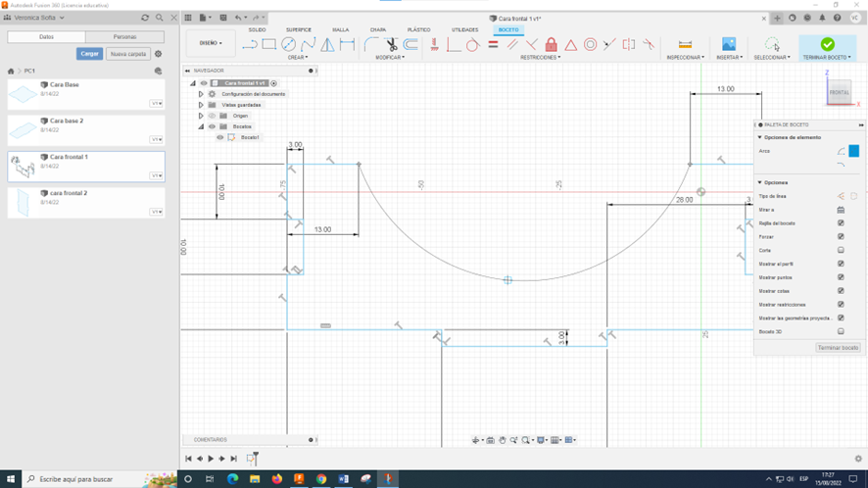Select the Spline sketch tool
The image size is (868, 488).
pos(308,44)
